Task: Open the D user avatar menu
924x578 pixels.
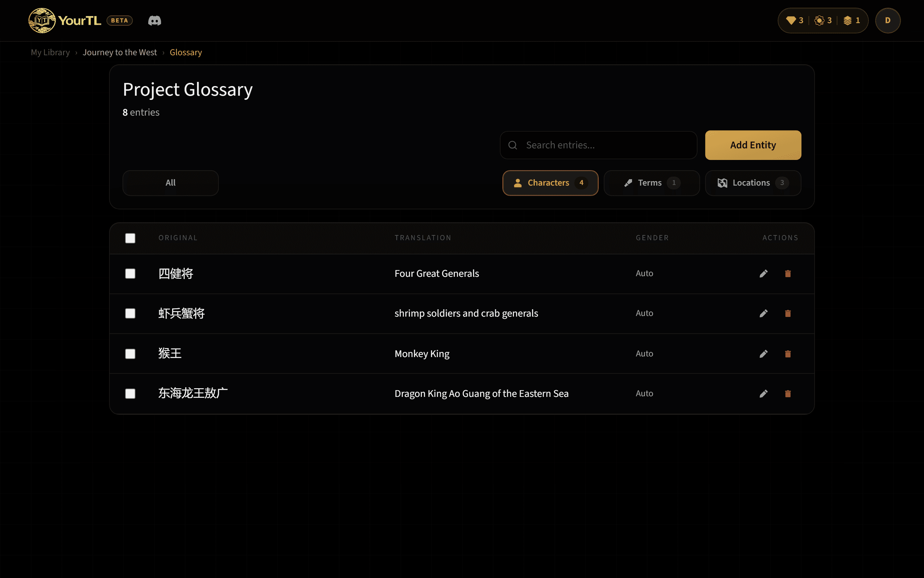Action: point(888,21)
